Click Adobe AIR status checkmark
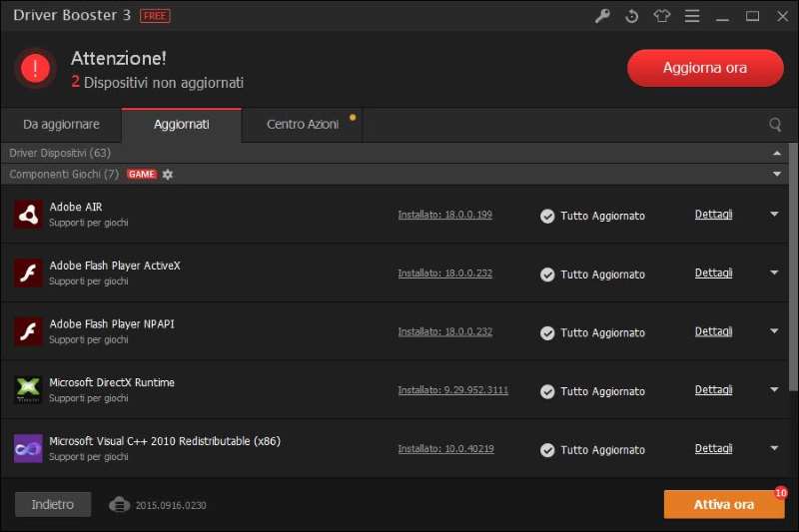799x532 pixels. (x=547, y=216)
